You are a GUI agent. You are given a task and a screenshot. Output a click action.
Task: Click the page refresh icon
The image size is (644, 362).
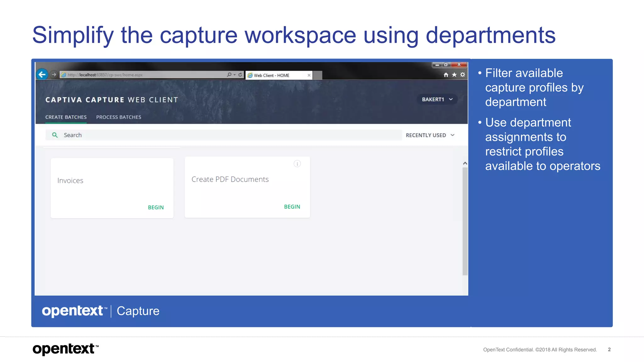tap(240, 74)
